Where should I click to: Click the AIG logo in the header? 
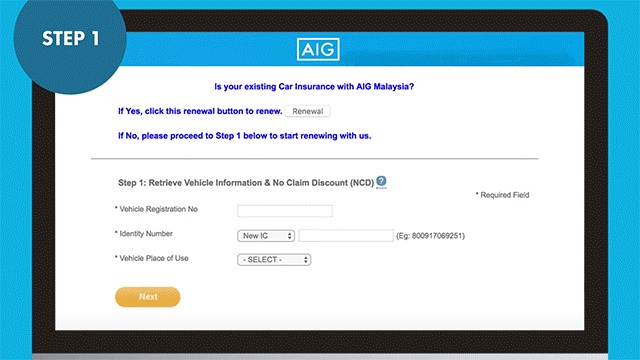pyautogui.click(x=318, y=49)
